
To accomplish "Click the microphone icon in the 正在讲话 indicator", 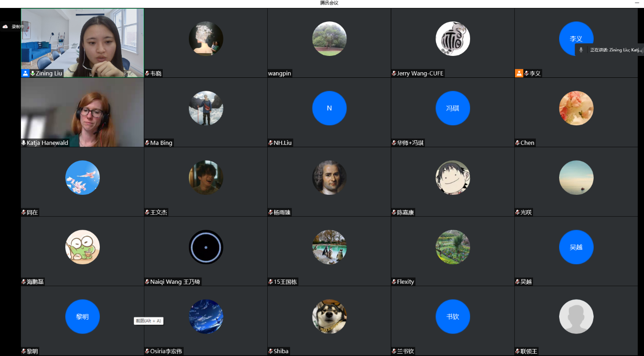I will coord(581,50).
